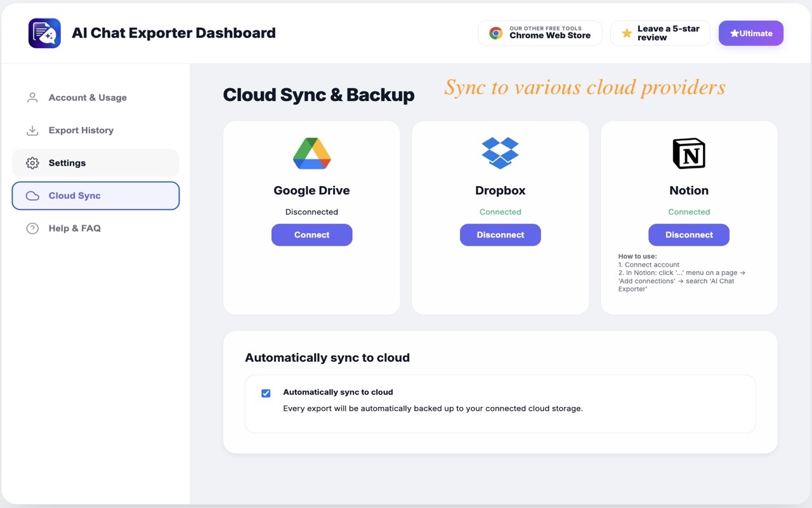Click the Settings gear icon in the sidebar

32,163
